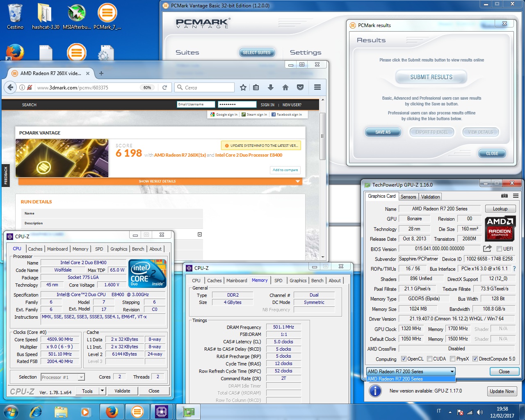Click the Facebook sign in option

coord(287,114)
